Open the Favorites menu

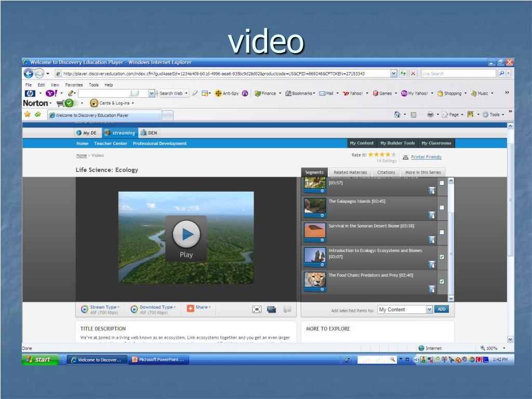74,85
